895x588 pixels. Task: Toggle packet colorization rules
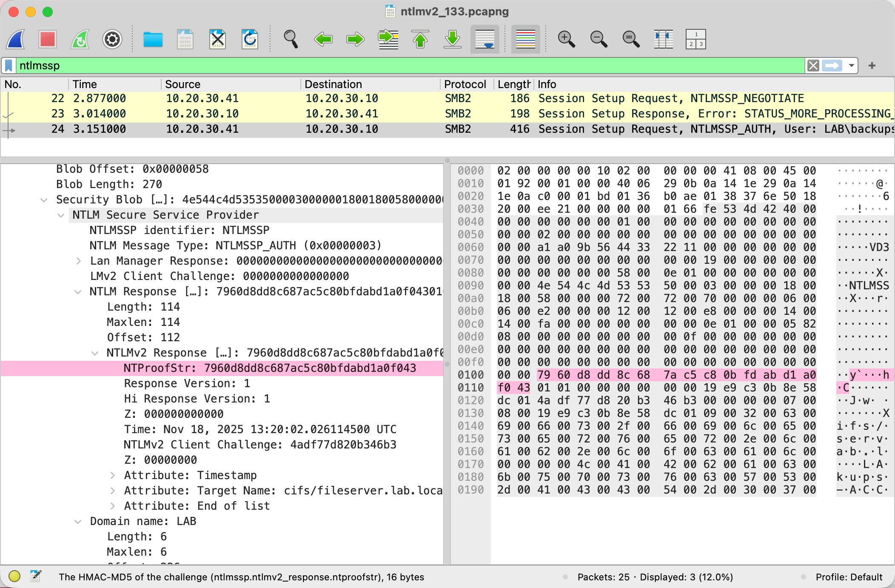click(526, 40)
